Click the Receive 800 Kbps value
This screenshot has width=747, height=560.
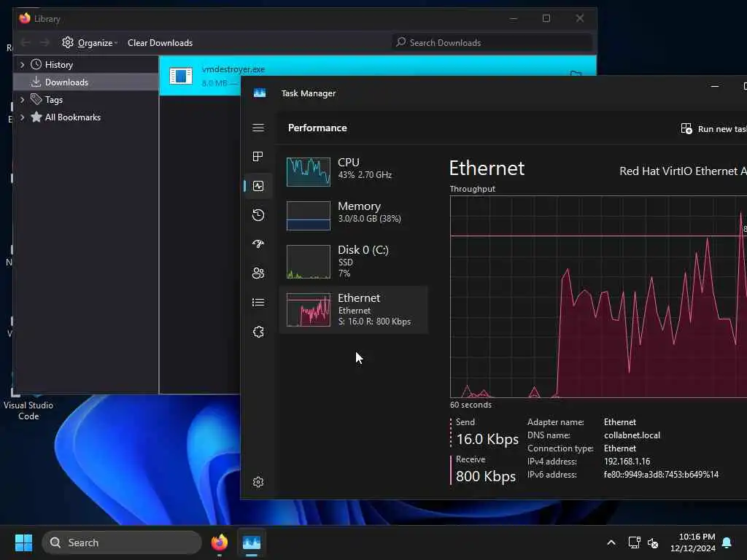point(485,476)
